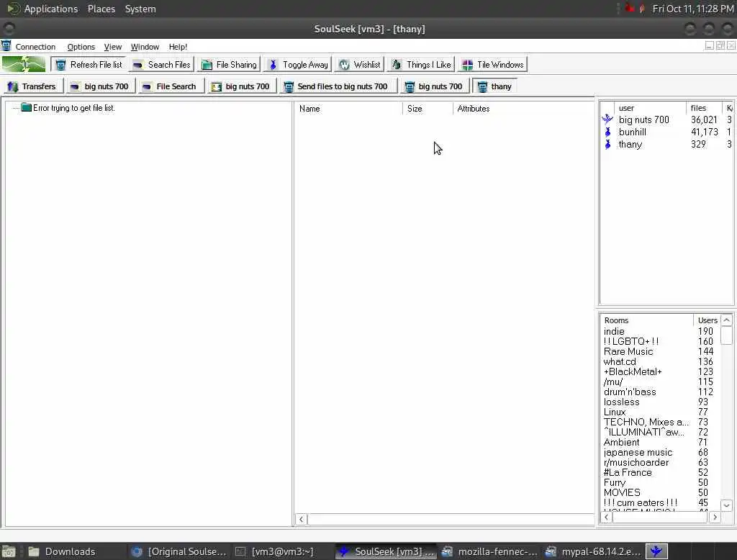Select the what.cd room
Viewport: 737px width, 560px height.
(620, 361)
